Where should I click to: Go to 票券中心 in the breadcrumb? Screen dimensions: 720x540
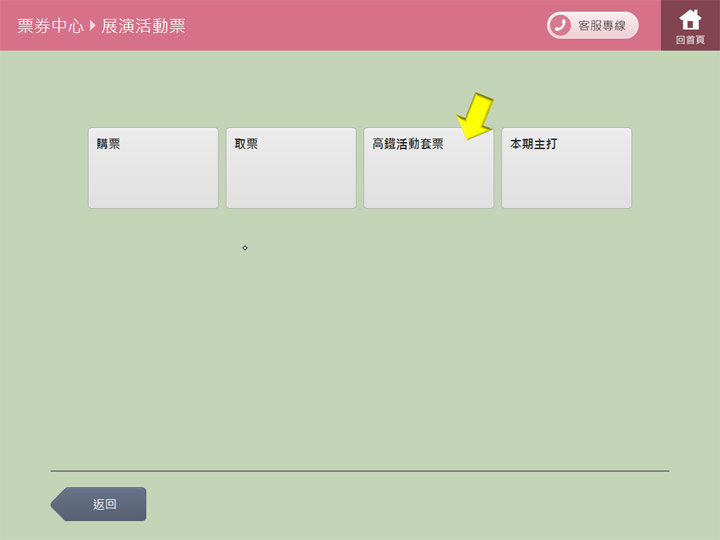point(51,26)
